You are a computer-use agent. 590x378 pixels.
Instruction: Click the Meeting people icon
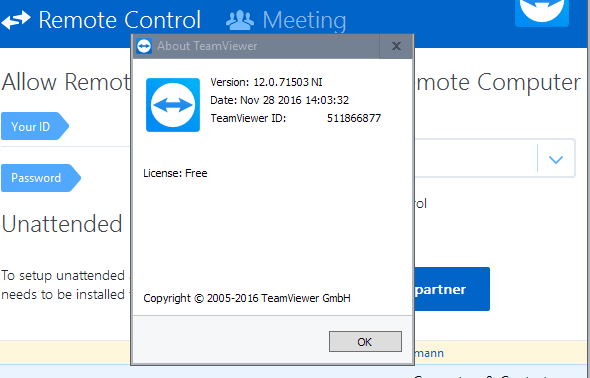(x=240, y=20)
